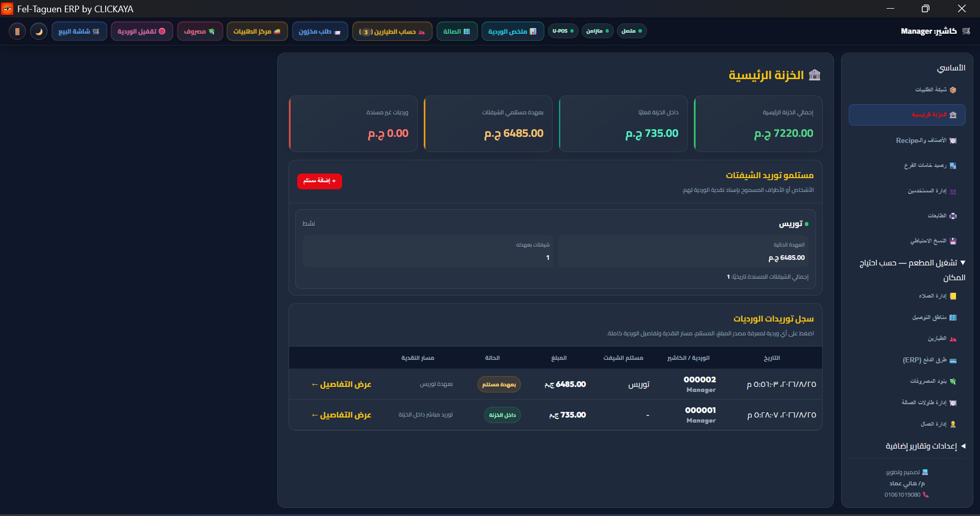This screenshot has height=516, width=980.
Task: Open شبكة الطلبيات box icon in sidebar
Action: point(953,90)
